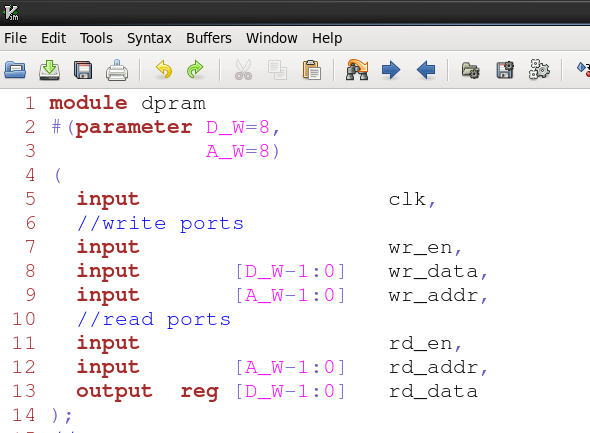Find previous with left blue arrow
590x433 pixels.
coord(426,70)
